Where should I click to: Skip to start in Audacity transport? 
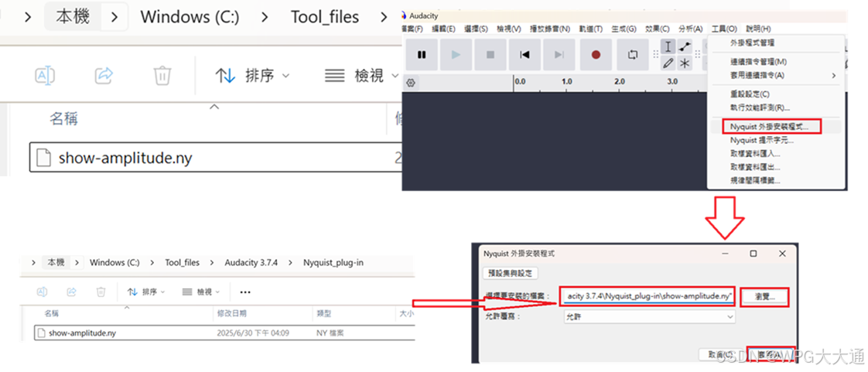[525, 54]
